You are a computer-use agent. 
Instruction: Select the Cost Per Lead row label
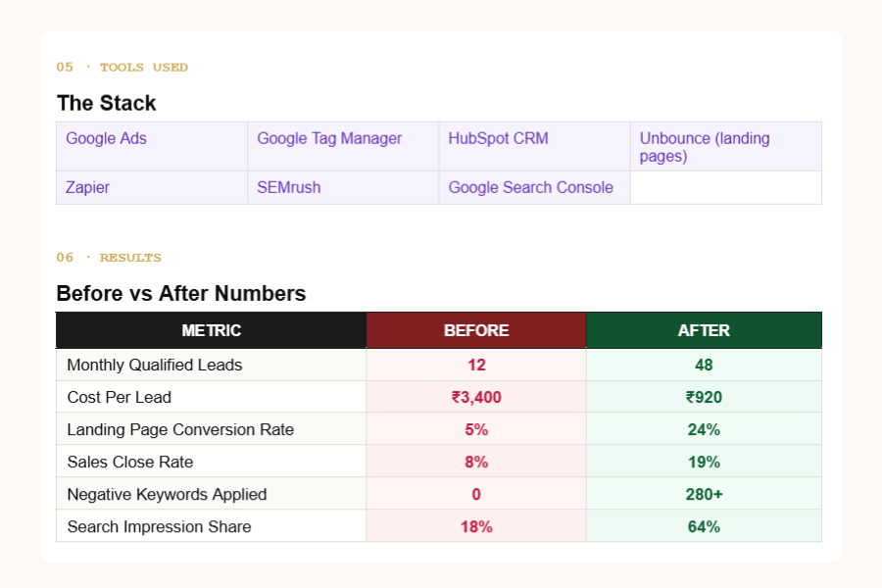119,397
